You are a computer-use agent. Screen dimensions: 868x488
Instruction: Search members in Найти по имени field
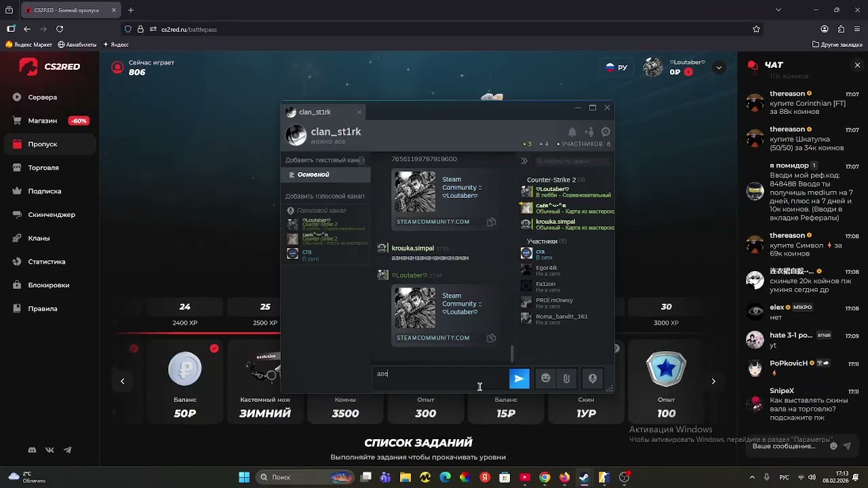click(x=572, y=161)
